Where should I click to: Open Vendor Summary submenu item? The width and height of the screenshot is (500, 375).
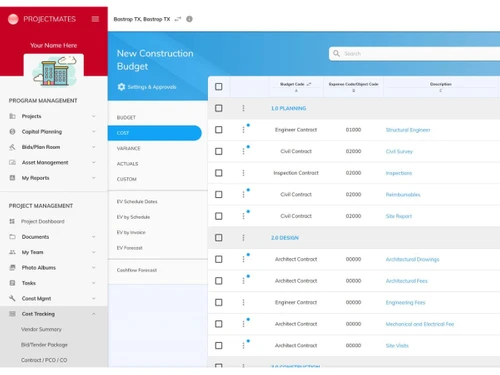coord(41,329)
